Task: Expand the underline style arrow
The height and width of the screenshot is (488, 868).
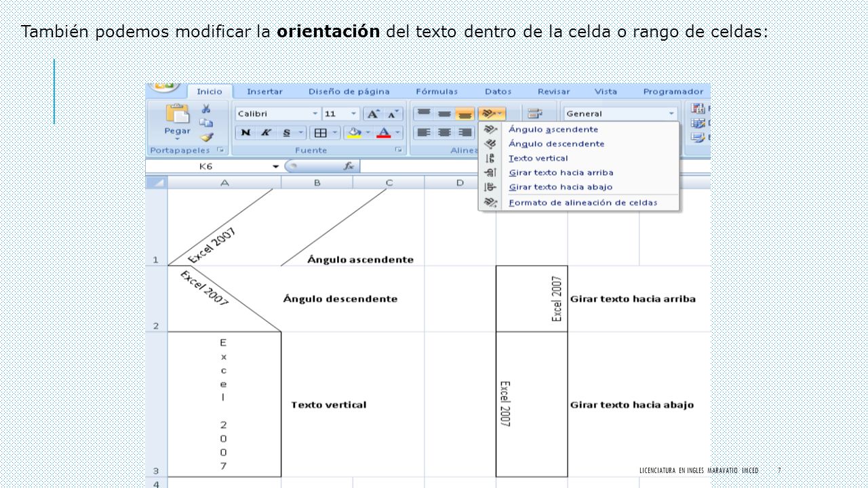Action: tap(301, 133)
